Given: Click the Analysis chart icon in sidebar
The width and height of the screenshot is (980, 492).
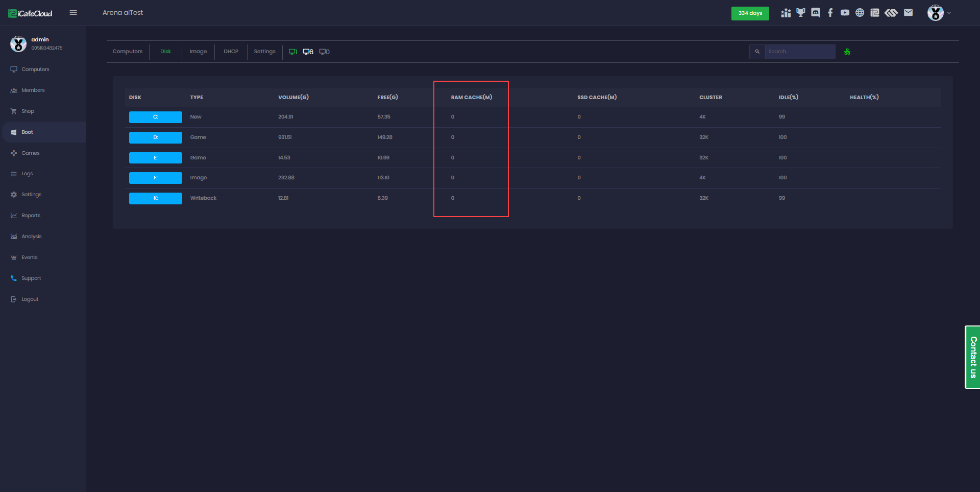Looking at the screenshot, I should click(x=14, y=236).
